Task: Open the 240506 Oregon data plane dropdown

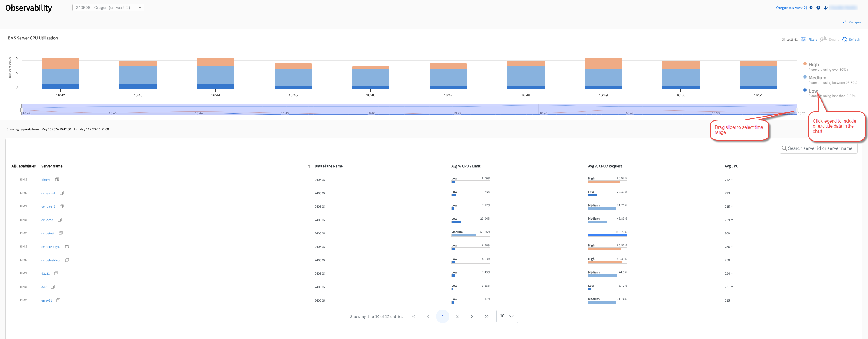Action: (108, 8)
